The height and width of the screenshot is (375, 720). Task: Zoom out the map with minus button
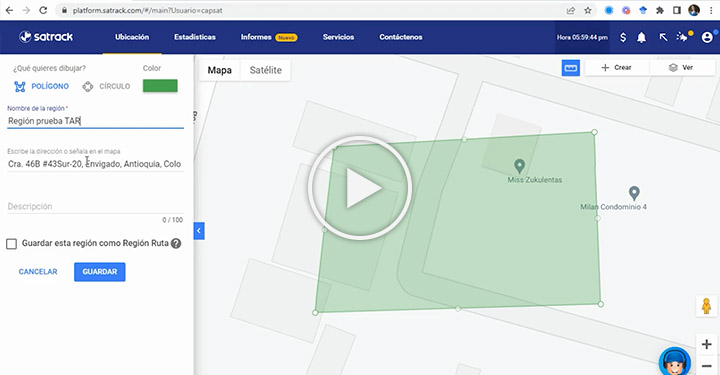click(707, 366)
